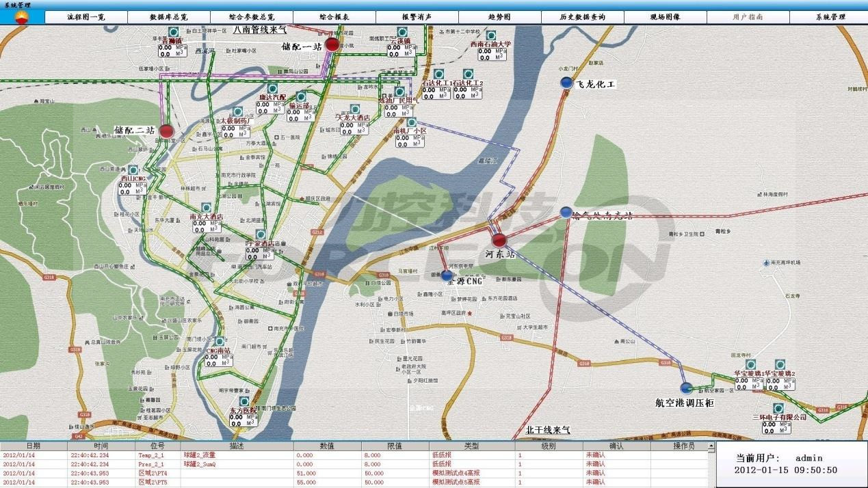Click the red 储配二站 station marker
Viewport: 868px width, 488px height.
166,131
